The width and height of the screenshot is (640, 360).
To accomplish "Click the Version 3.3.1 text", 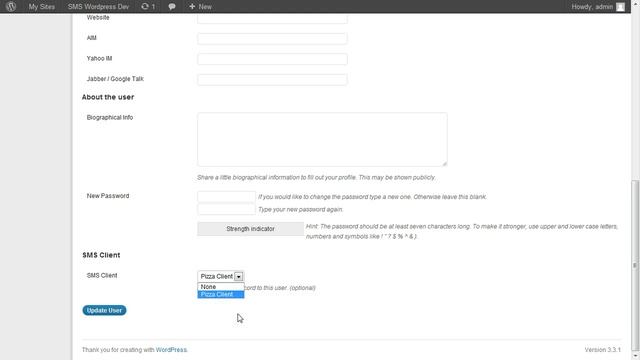I will click(x=602, y=350).
